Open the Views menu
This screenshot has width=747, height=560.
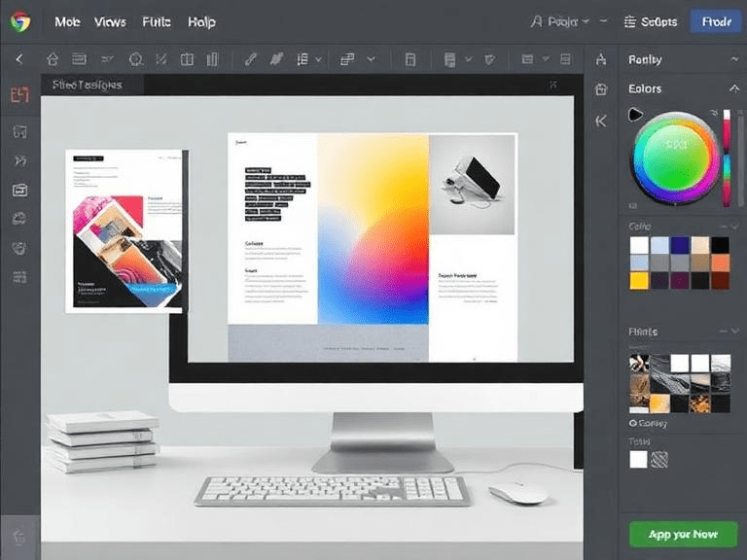110,21
